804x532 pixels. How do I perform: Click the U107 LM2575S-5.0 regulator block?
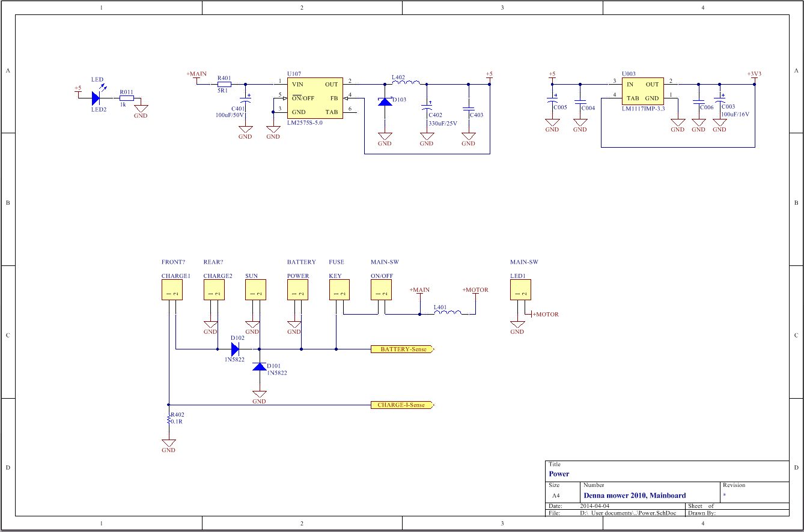coord(315,98)
